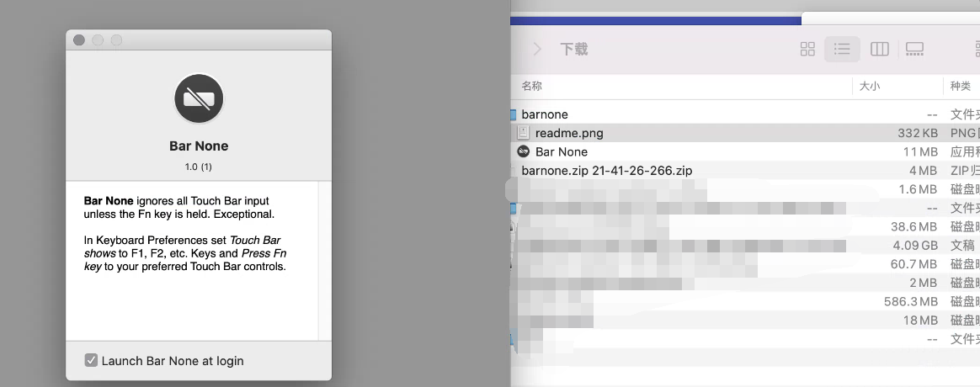The height and width of the screenshot is (387, 980).
Task: Click the version 1.0 (1) label
Action: point(198,167)
